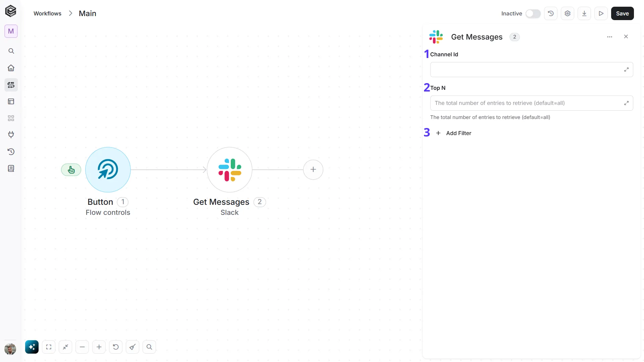The width and height of the screenshot is (644, 362).
Task: Open the connections plug icon
Action: [11, 135]
